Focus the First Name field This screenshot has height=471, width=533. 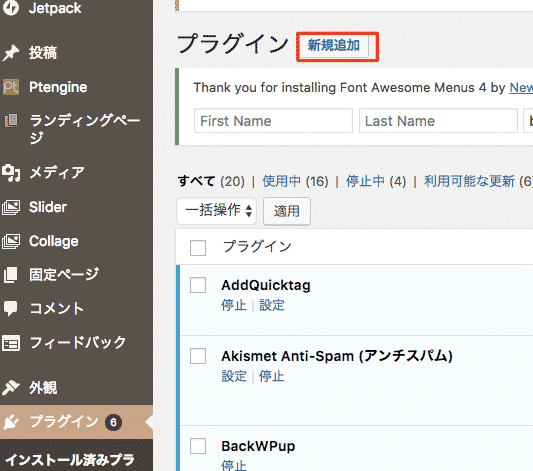pyautogui.click(x=273, y=121)
